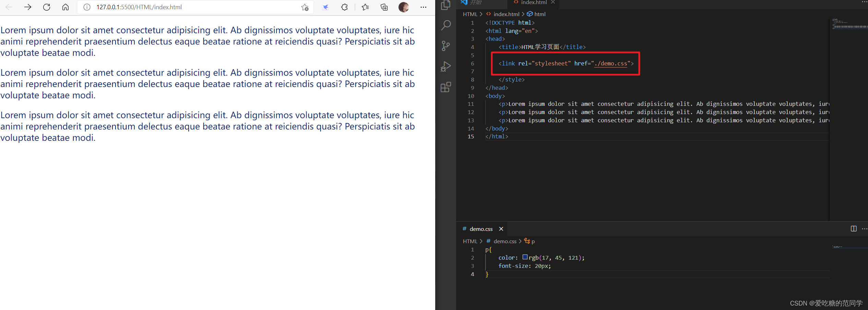Viewport: 868px width, 310px height.
Task: Add this page to favorites
Action: [x=305, y=7]
